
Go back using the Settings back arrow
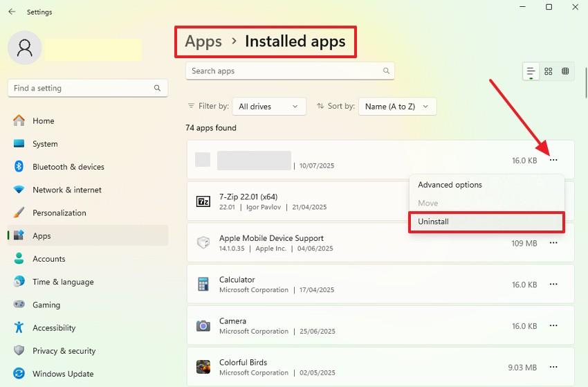pyautogui.click(x=12, y=12)
